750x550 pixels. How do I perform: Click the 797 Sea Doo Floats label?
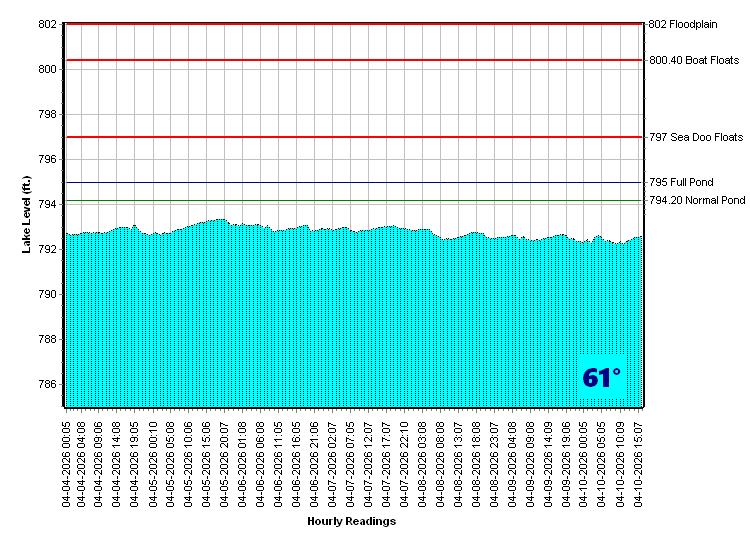pyautogui.click(x=696, y=137)
